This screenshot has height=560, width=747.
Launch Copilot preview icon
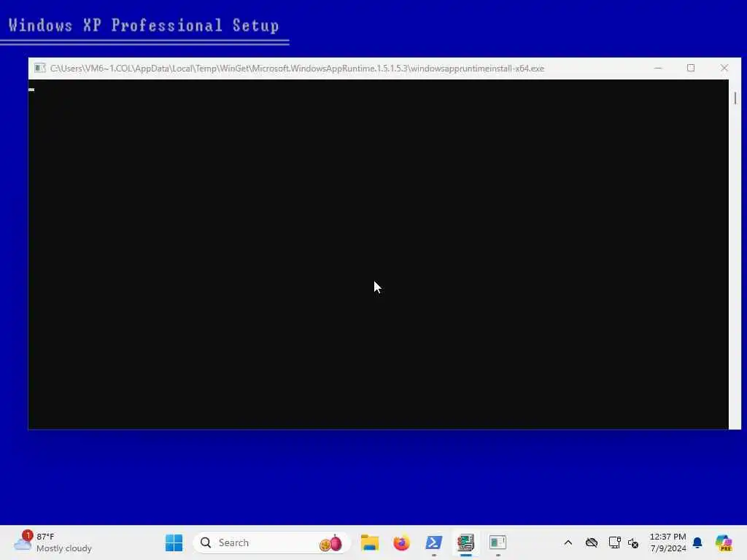pyautogui.click(x=723, y=542)
